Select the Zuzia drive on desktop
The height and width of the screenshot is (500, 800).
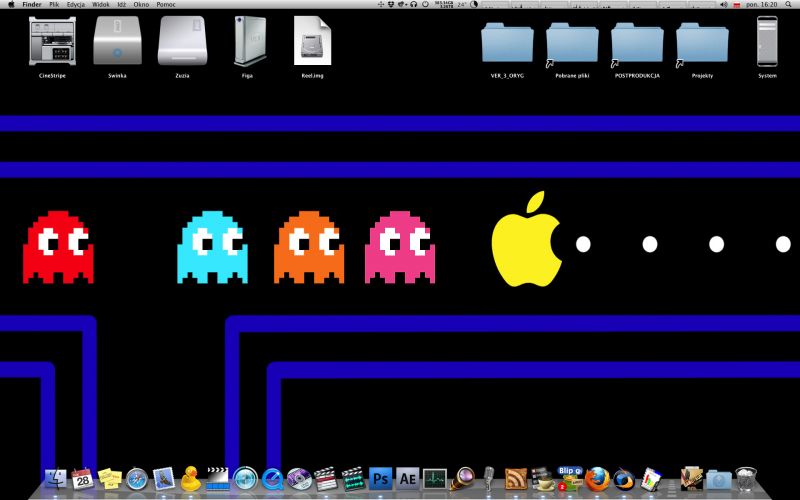(x=182, y=41)
